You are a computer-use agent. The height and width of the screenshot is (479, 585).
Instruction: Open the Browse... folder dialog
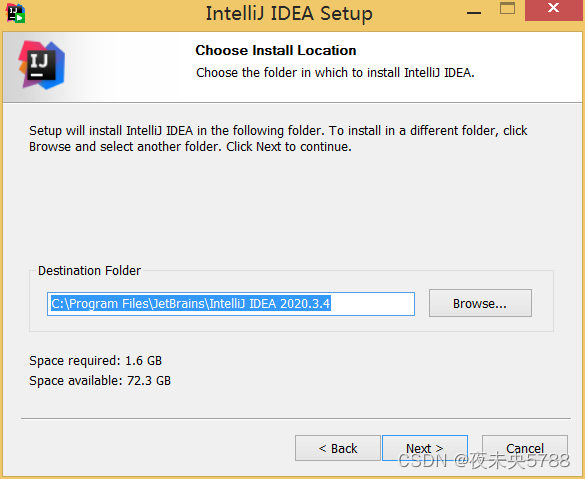(x=480, y=303)
